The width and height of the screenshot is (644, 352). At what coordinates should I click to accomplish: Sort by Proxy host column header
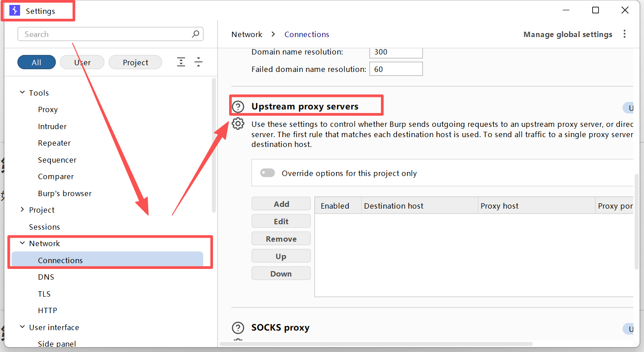click(536, 205)
